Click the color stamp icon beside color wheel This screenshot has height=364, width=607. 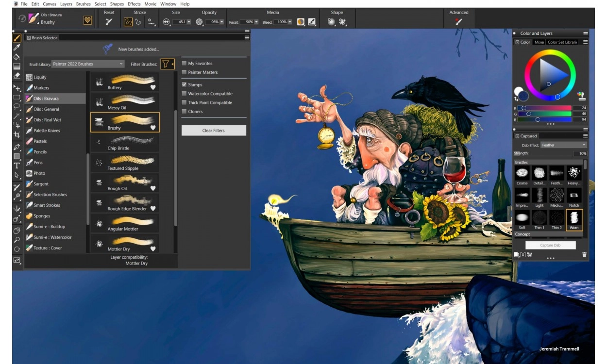[581, 96]
